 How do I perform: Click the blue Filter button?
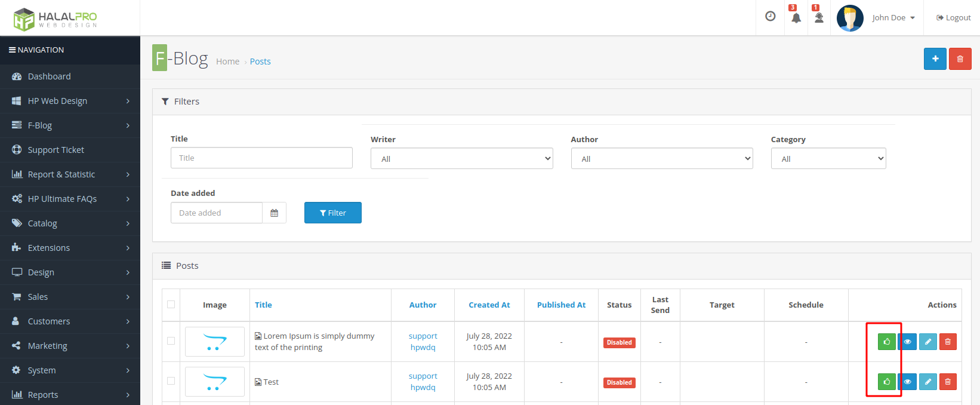[332, 213]
